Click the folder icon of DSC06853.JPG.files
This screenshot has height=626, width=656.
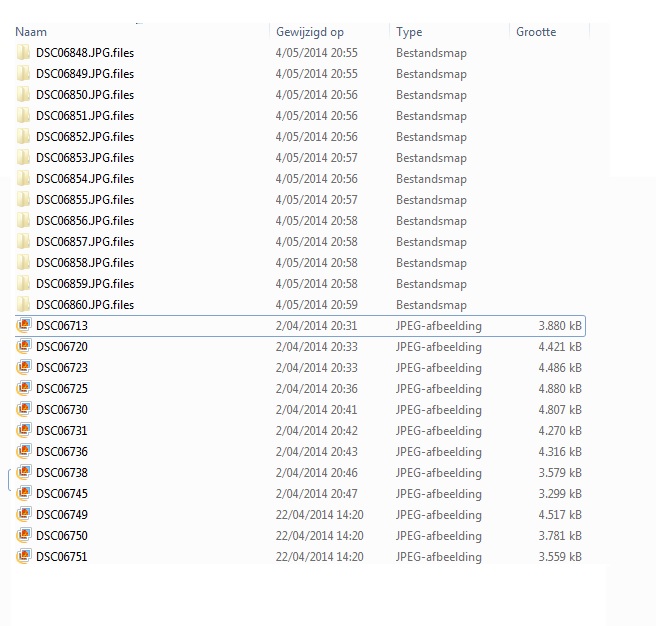tap(23, 157)
